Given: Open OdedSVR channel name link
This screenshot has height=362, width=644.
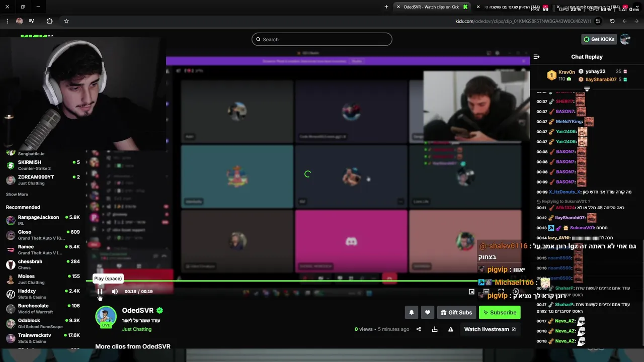Looking at the screenshot, I should pyautogui.click(x=137, y=311).
